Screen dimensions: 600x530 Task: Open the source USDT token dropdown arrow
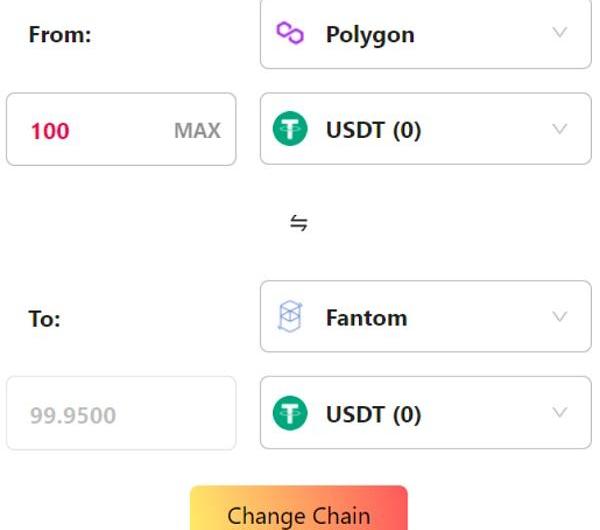tap(560, 129)
